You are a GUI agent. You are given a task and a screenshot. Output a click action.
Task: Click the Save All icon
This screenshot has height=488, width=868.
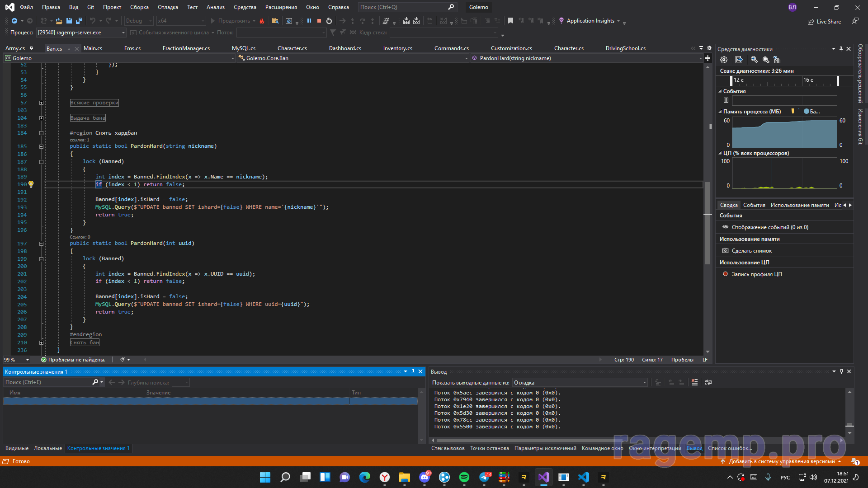(x=79, y=21)
